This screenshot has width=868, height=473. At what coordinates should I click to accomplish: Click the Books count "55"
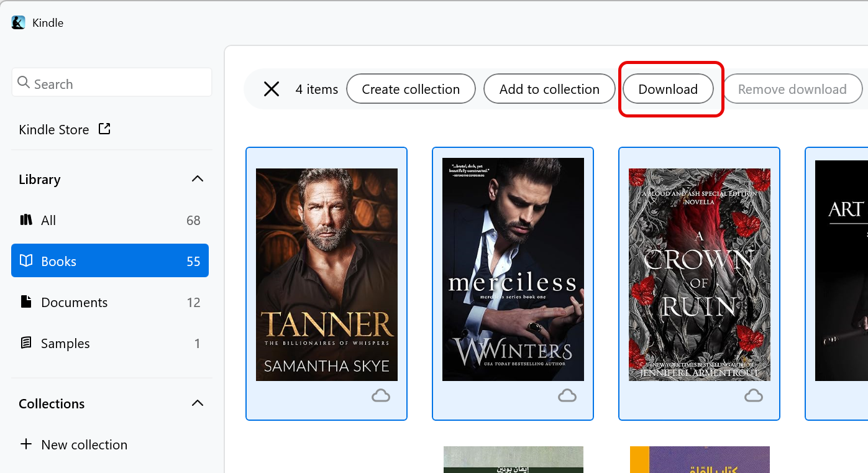pyautogui.click(x=193, y=261)
